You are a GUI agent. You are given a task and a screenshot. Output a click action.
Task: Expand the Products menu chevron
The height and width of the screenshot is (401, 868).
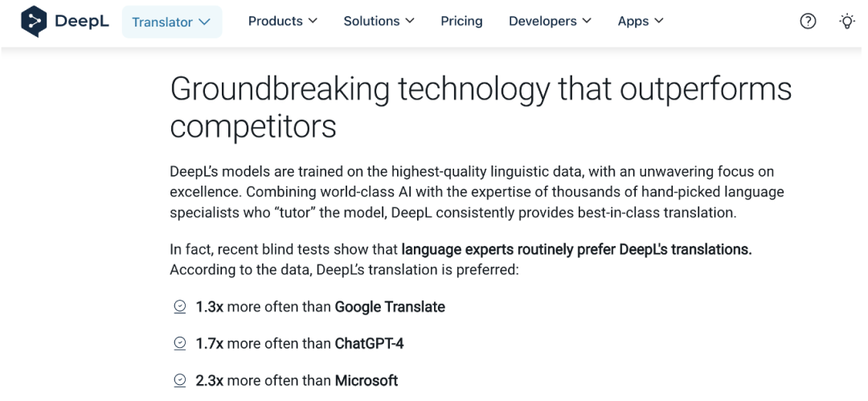pyautogui.click(x=313, y=21)
